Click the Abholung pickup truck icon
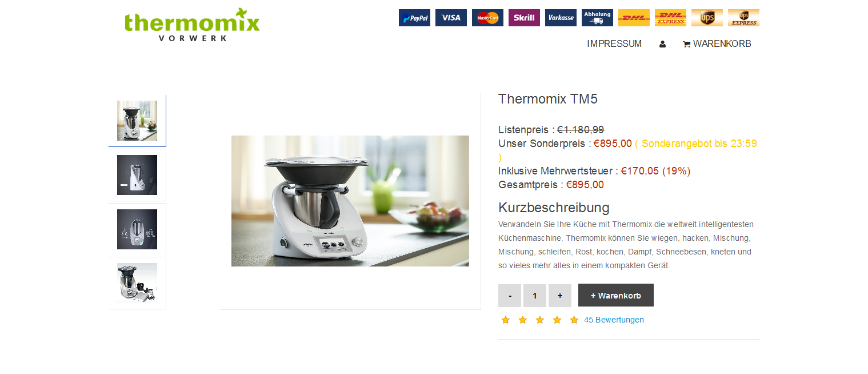The width and height of the screenshot is (868, 374). coord(597,18)
